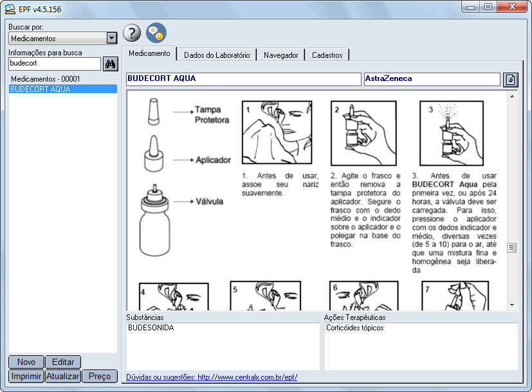Switch to the Medicamento tab
This screenshot has height=392, width=532.
pos(149,53)
